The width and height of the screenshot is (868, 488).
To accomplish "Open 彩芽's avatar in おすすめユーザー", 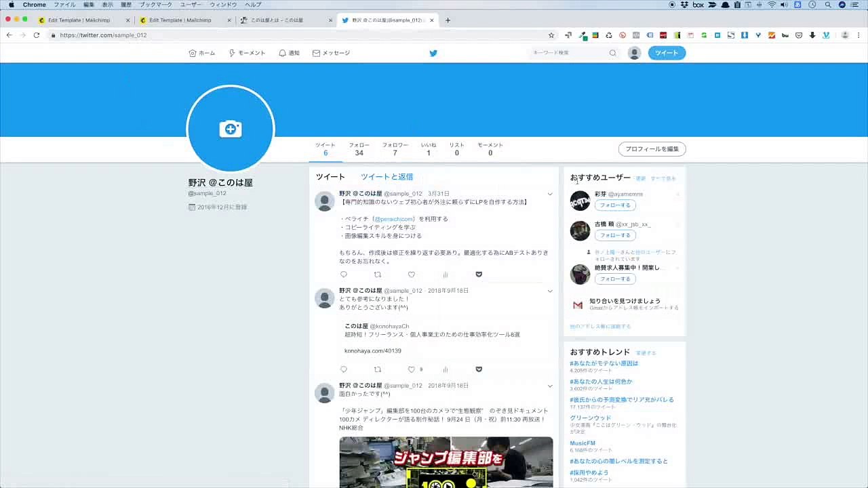I will pyautogui.click(x=580, y=201).
